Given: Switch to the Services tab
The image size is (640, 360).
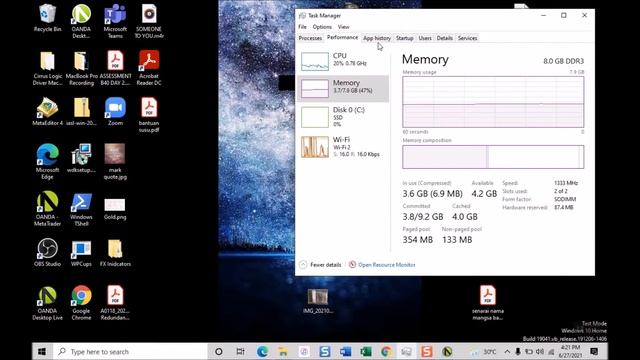Looking at the screenshot, I should (x=467, y=38).
